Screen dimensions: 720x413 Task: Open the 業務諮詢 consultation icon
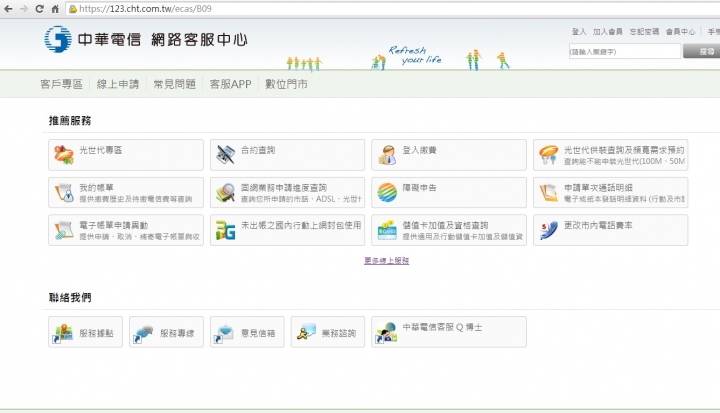(x=306, y=332)
